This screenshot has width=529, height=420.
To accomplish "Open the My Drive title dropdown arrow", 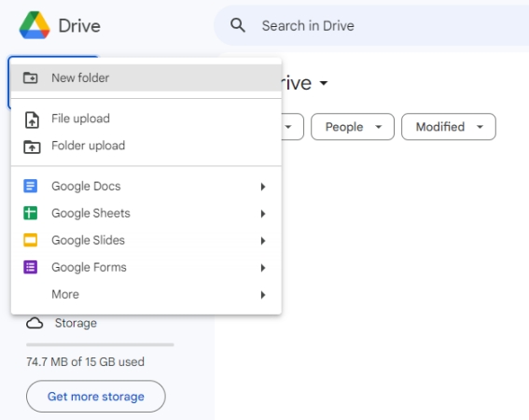I will 324,83.
